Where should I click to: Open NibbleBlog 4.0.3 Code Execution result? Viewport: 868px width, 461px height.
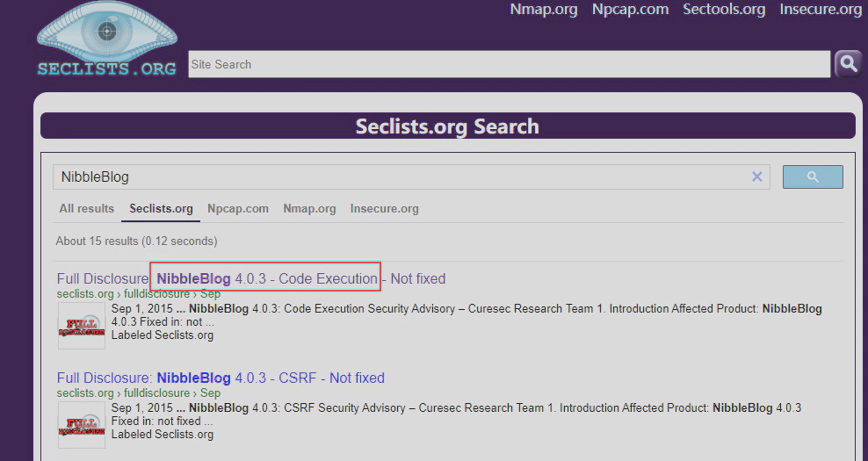[x=266, y=278]
